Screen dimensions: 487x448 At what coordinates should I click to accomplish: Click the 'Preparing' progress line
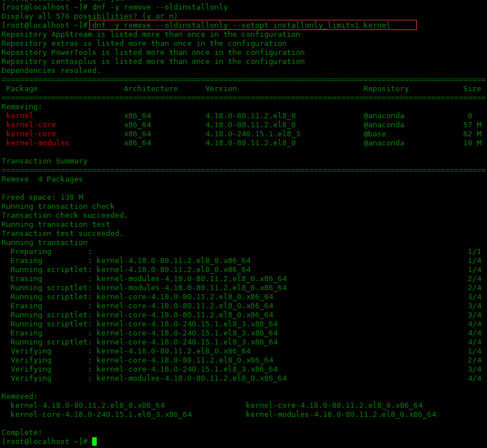click(x=245, y=252)
